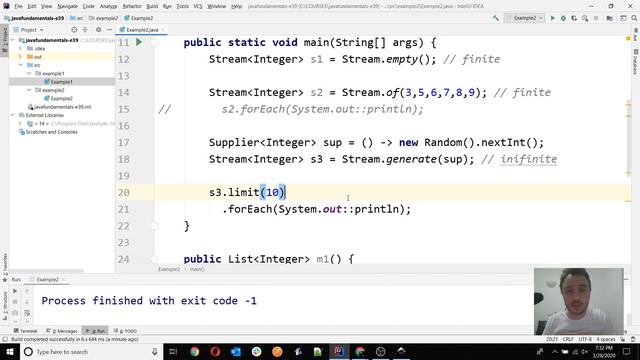
Task: Open the Build menu
Action: coord(152,6)
